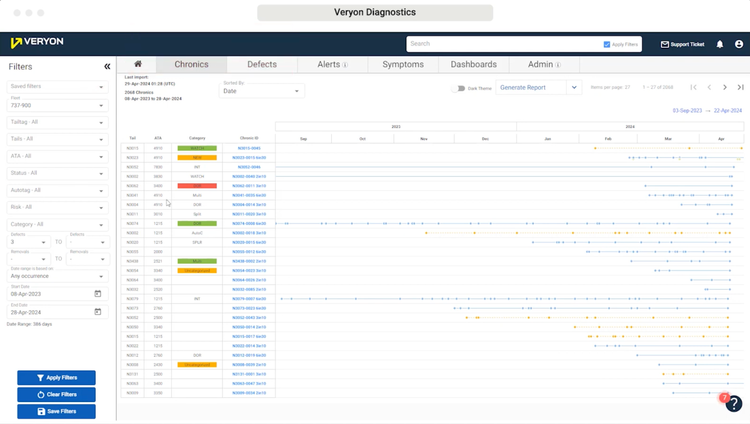The width and height of the screenshot is (750, 424).
Task: Open End Date calendar picker
Action: pyautogui.click(x=98, y=312)
